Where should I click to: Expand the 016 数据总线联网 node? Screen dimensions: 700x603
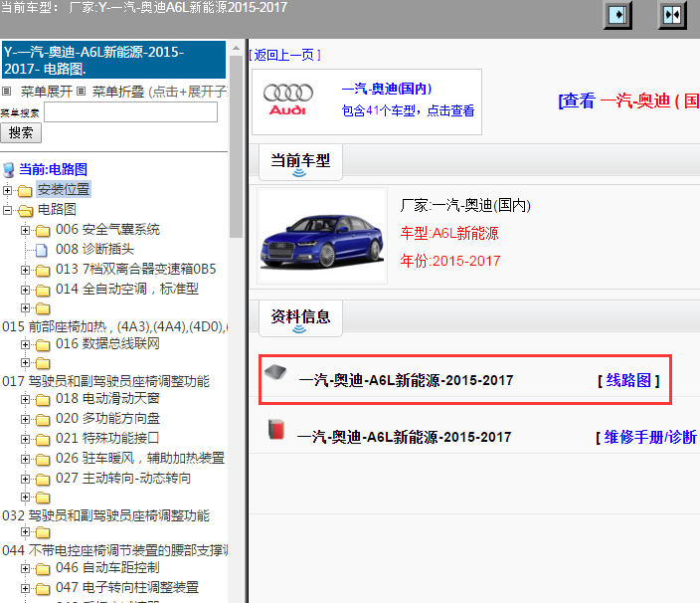point(26,345)
